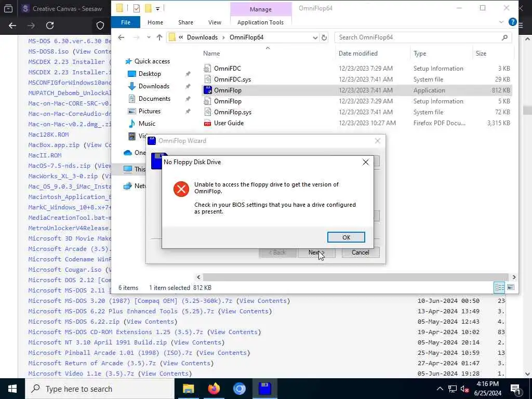Expand the address bar history dropdown
Viewport: 532px width, 399px height.
315,37
